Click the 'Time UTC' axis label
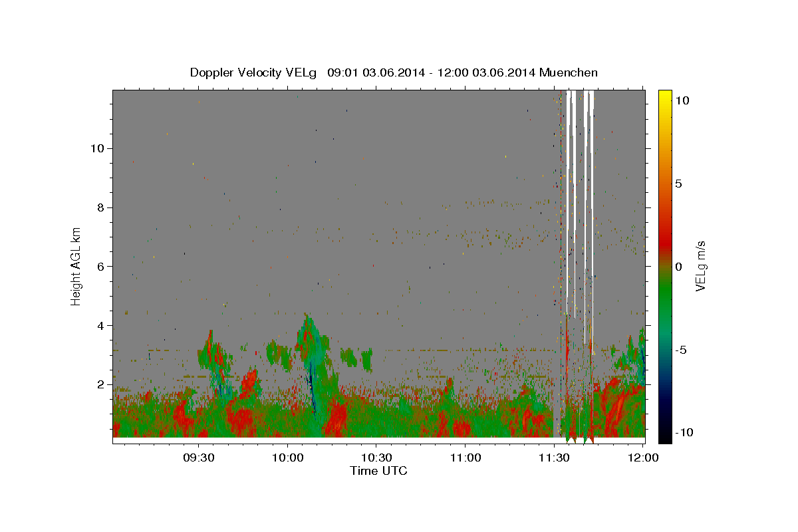The image size is (798, 532). point(378,471)
